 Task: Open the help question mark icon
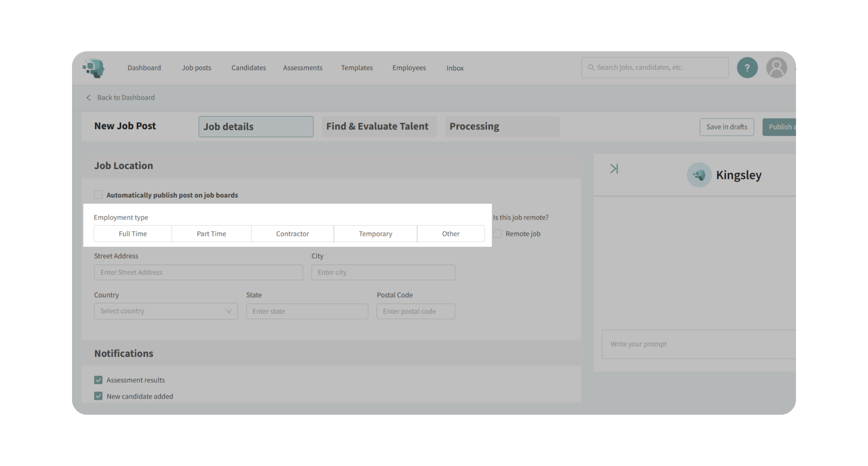tap(747, 68)
